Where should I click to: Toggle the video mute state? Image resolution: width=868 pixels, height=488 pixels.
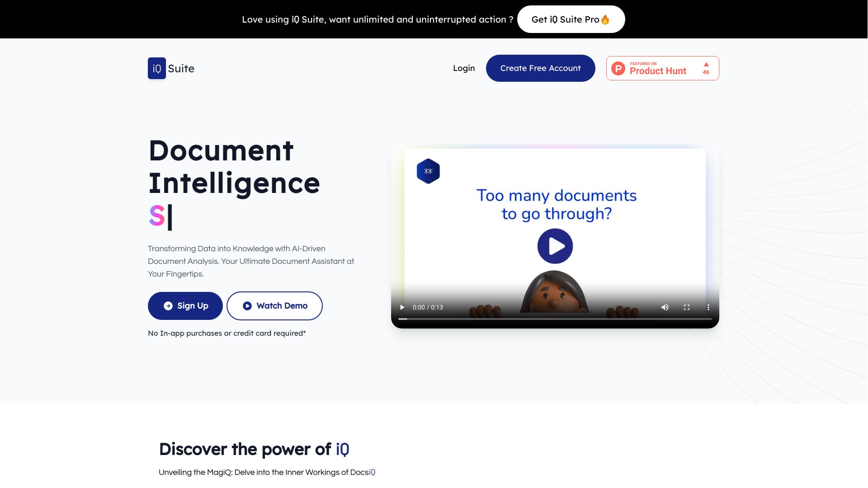click(665, 307)
